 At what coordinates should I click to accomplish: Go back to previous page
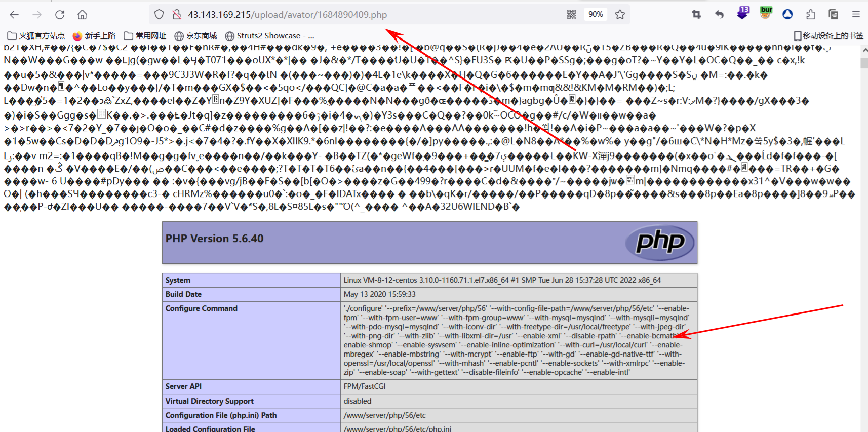point(14,15)
